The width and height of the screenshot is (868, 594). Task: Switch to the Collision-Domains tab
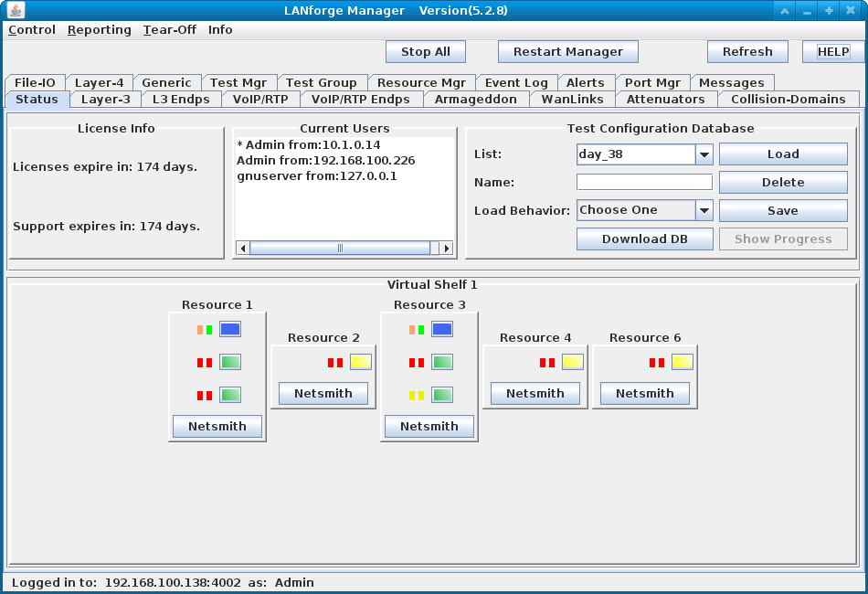point(789,99)
